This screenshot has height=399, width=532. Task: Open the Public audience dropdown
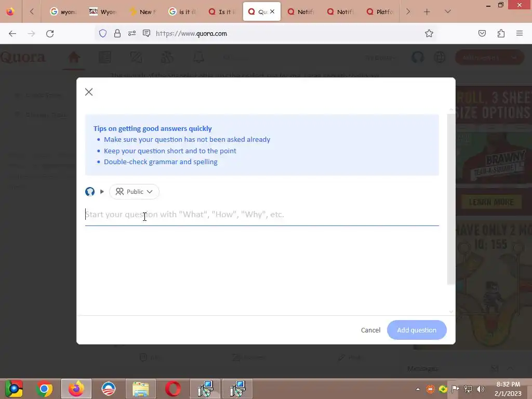coord(134,192)
